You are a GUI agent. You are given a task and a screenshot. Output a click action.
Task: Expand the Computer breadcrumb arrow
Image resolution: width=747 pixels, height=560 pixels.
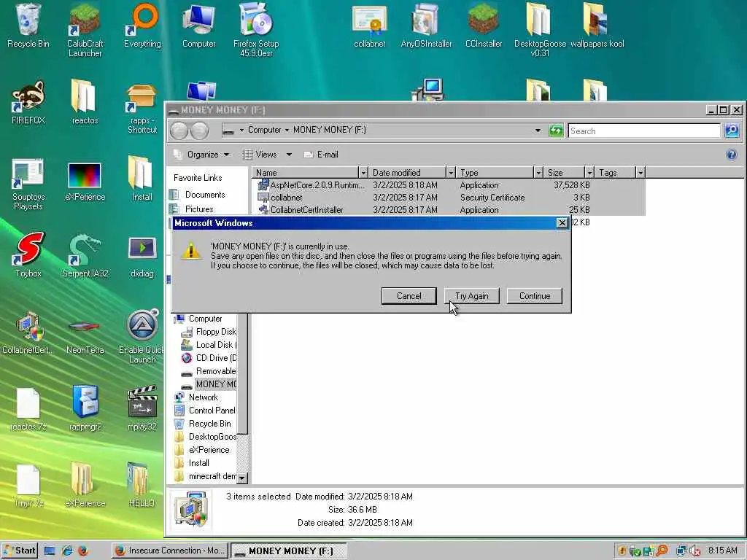click(x=287, y=130)
